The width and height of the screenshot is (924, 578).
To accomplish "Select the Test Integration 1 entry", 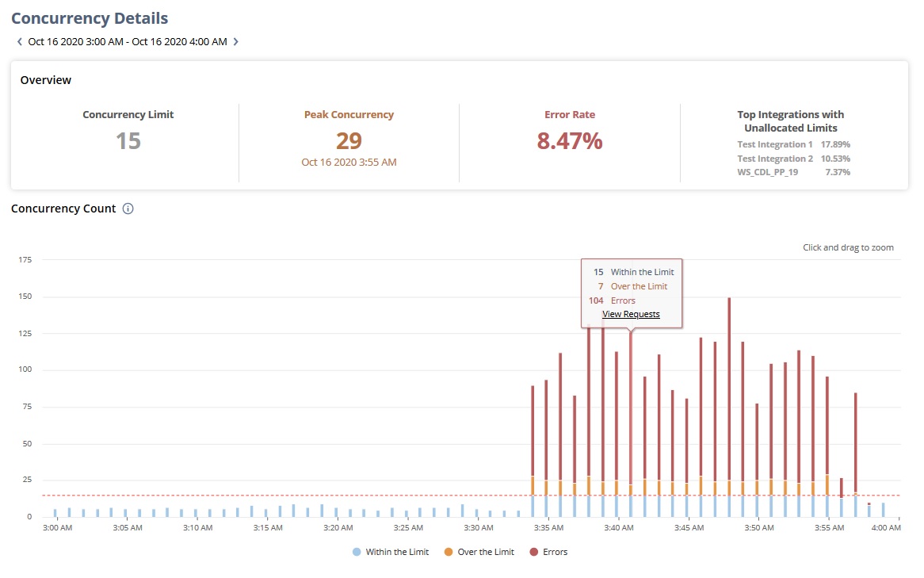I will coord(775,144).
